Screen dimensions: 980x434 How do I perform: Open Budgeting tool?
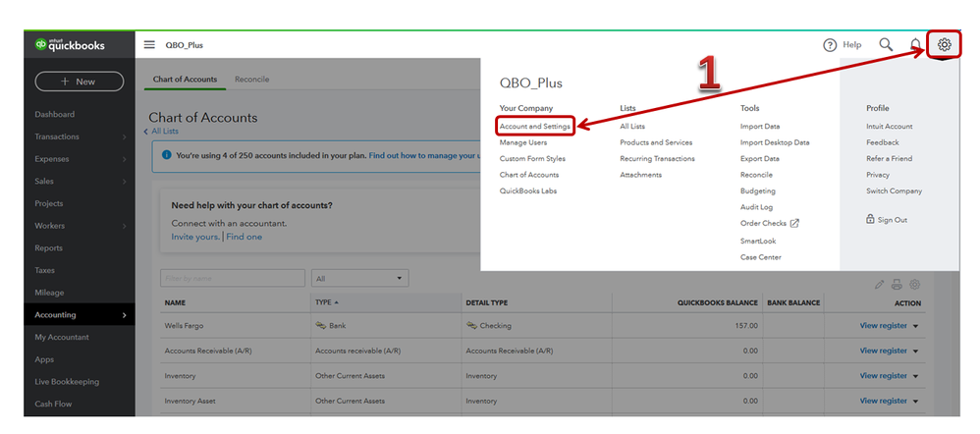[758, 191]
